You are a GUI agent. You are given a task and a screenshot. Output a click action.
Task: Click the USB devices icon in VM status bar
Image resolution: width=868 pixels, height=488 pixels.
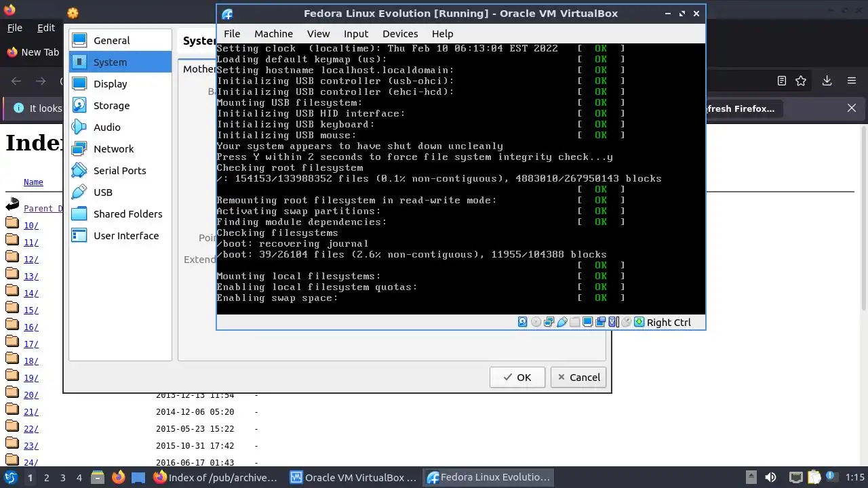561,322
